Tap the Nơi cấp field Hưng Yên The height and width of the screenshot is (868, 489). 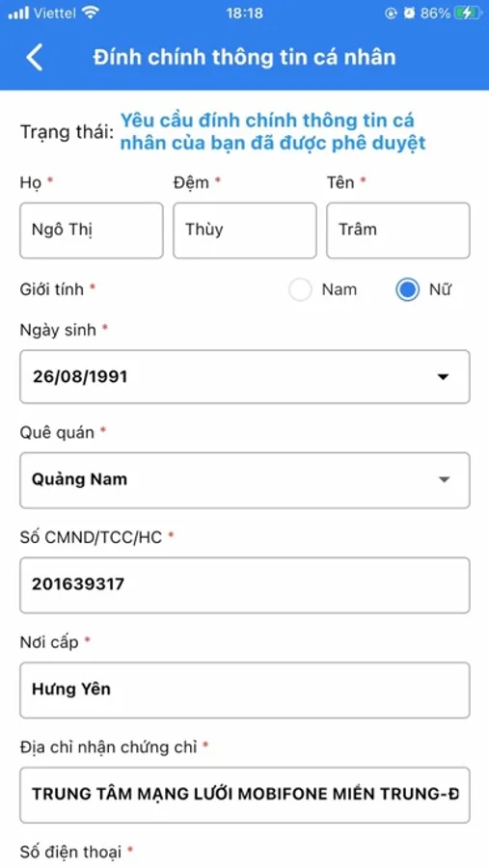(x=245, y=690)
